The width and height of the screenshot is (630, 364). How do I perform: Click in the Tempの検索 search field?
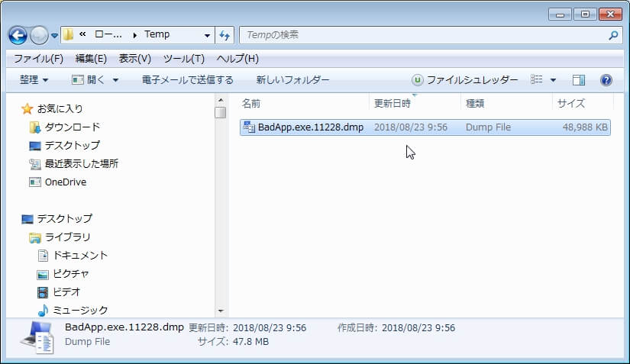tap(420, 35)
